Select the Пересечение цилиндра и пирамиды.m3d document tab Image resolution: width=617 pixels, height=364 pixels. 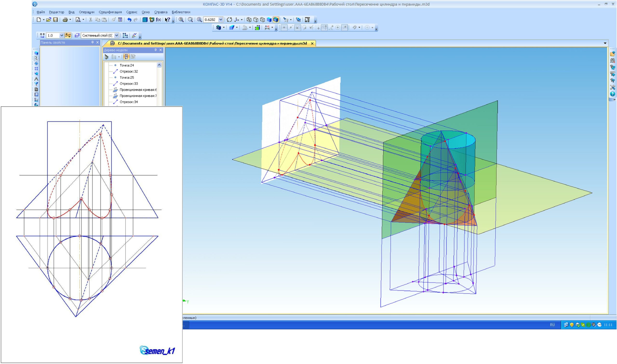tap(209, 43)
